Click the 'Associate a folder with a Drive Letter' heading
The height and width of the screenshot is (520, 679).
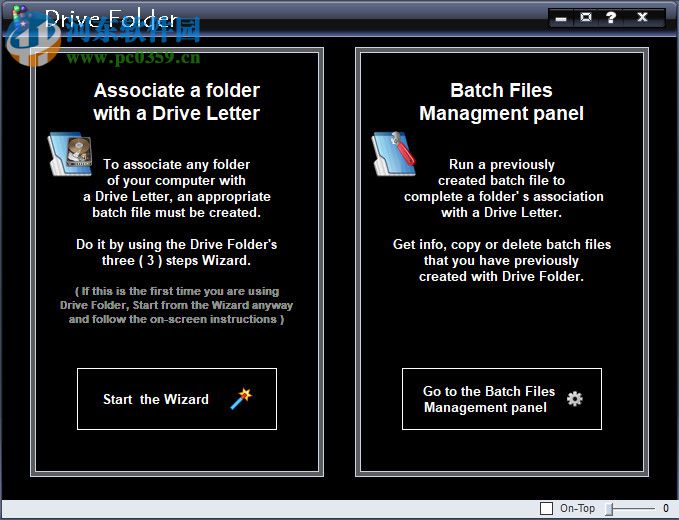point(177,102)
